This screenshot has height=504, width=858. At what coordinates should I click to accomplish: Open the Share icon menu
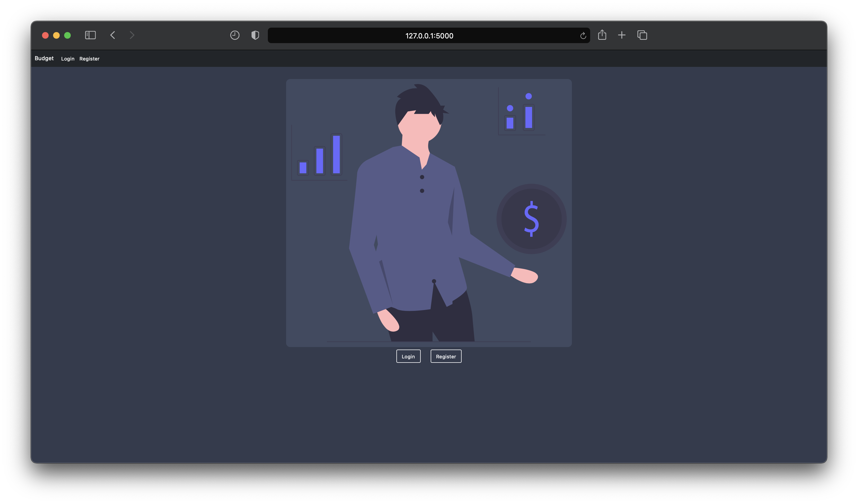(602, 35)
